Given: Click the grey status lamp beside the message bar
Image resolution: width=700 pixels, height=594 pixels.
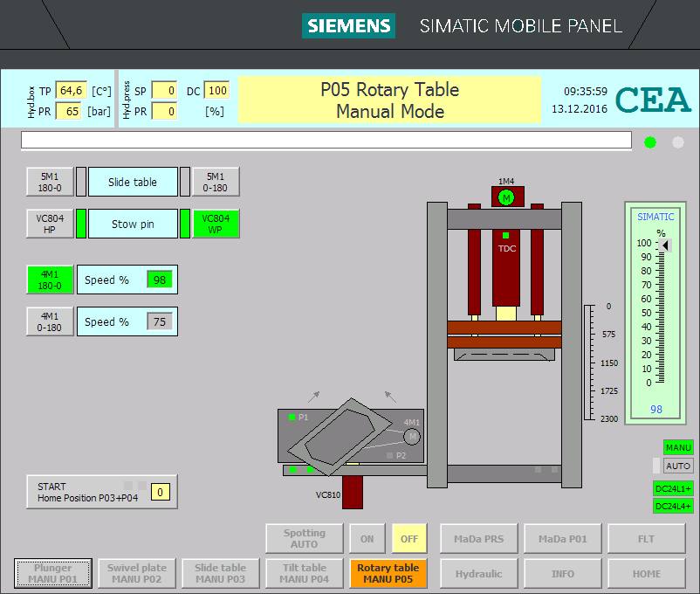Looking at the screenshot, I should click(677, 142).
